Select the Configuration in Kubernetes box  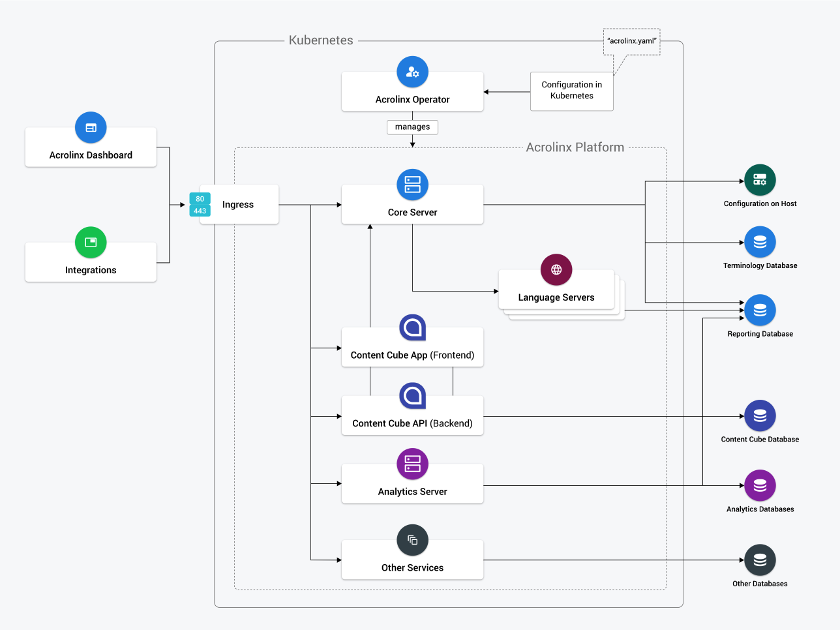point(572,91)
